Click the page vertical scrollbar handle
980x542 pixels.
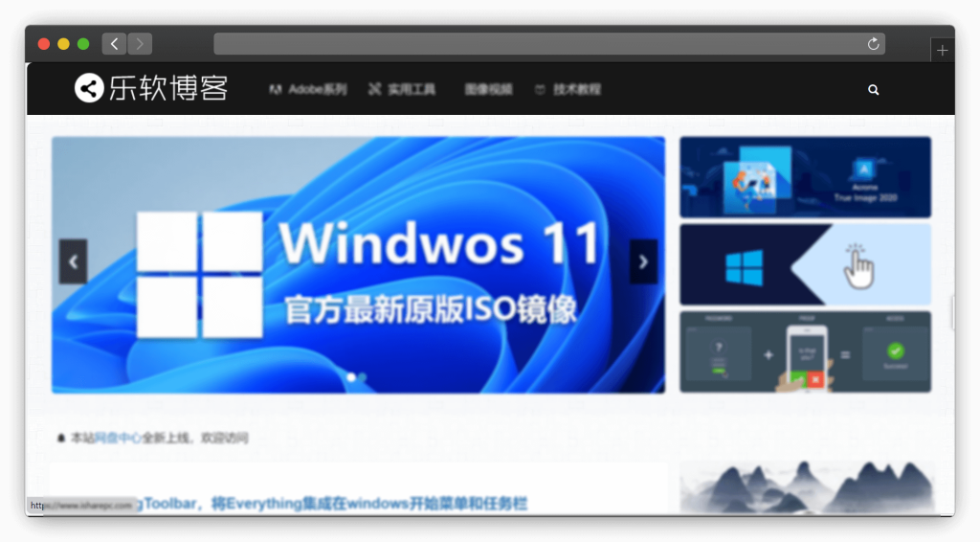952,312
